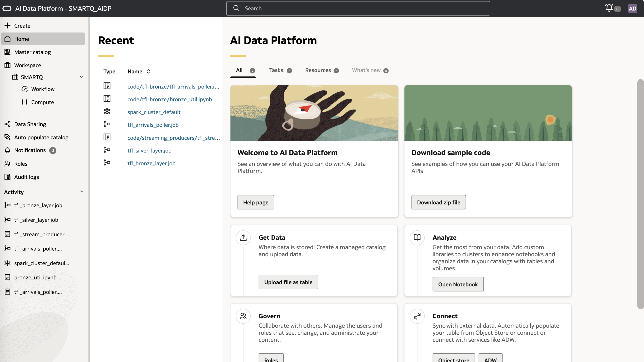Click the Home icon in sidebar
644x362 pixels.
coord(8,39)
